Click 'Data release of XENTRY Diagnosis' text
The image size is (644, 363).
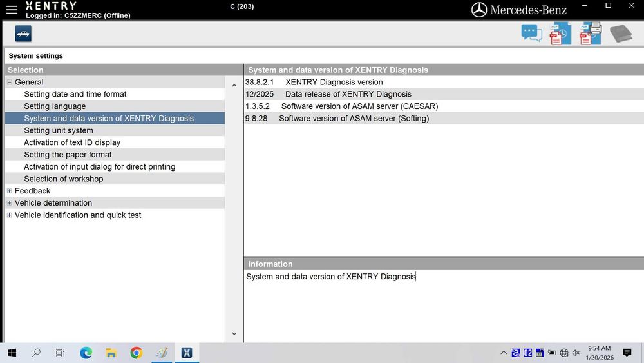tap(348, 94)
